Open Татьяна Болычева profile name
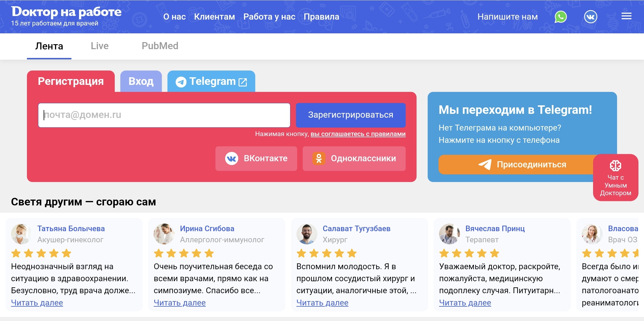Image resolution: width=644 pixels, height=321 pixels. point(71,229)
